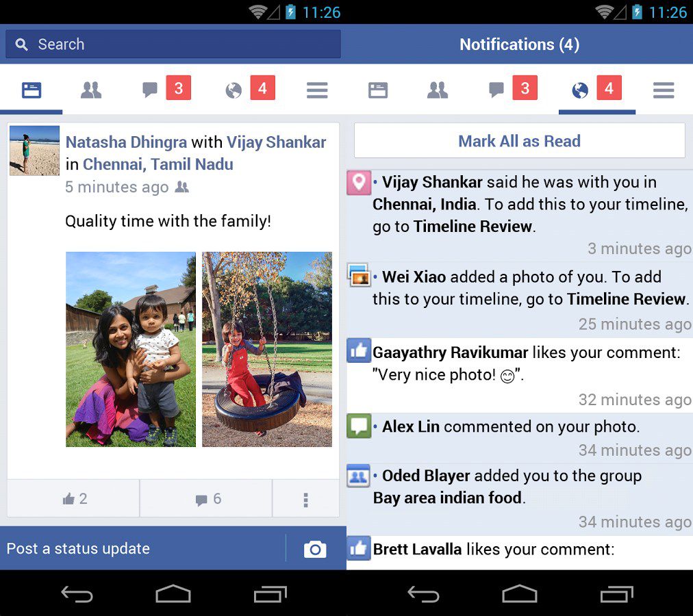
Task: Click the pink location pin notification icon
Action: point(358,182)
